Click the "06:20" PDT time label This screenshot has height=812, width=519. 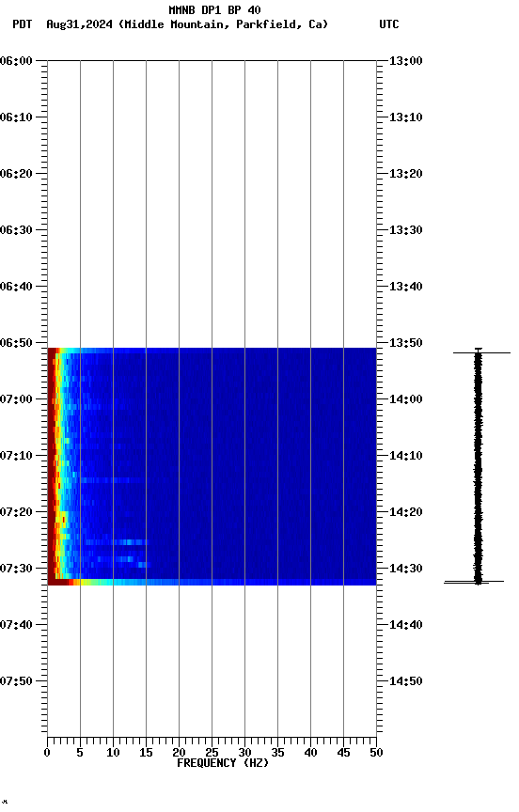tap(16, 174)
